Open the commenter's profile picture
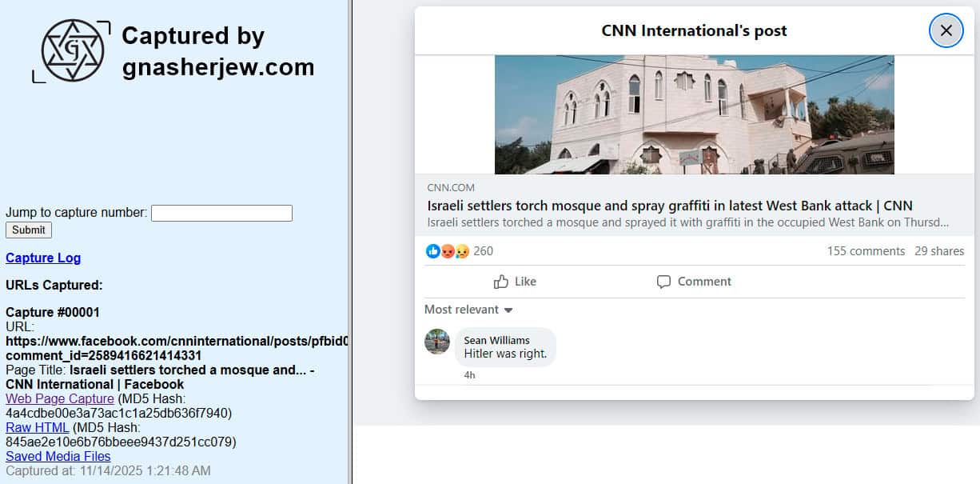 (x=437, y=342)
